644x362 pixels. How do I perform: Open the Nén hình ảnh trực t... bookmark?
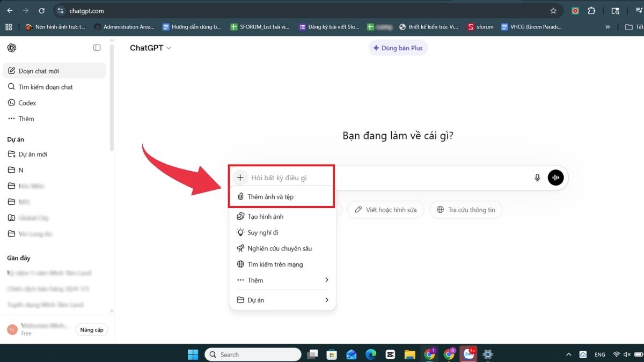click(x=56, y=27)
